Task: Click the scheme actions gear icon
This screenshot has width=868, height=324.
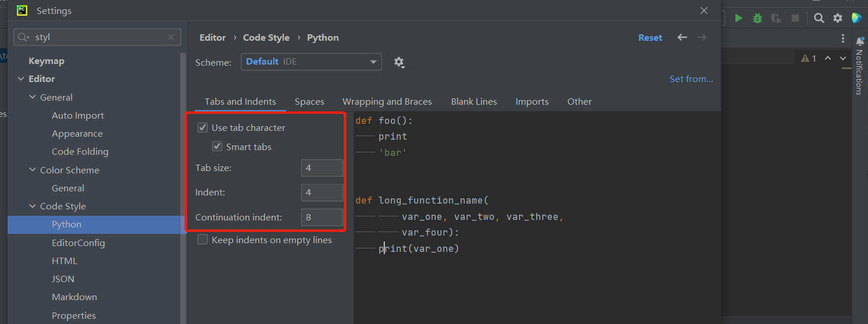Action: (399, 62)
